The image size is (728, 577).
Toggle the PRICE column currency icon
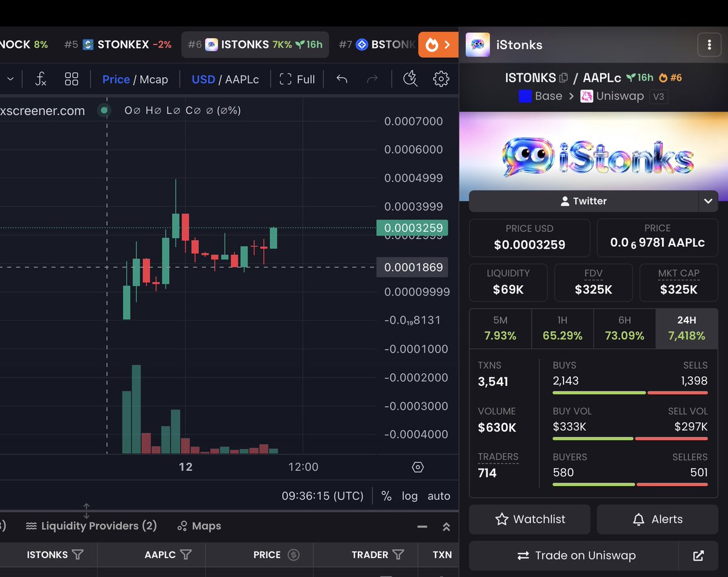tap(294, 555)
